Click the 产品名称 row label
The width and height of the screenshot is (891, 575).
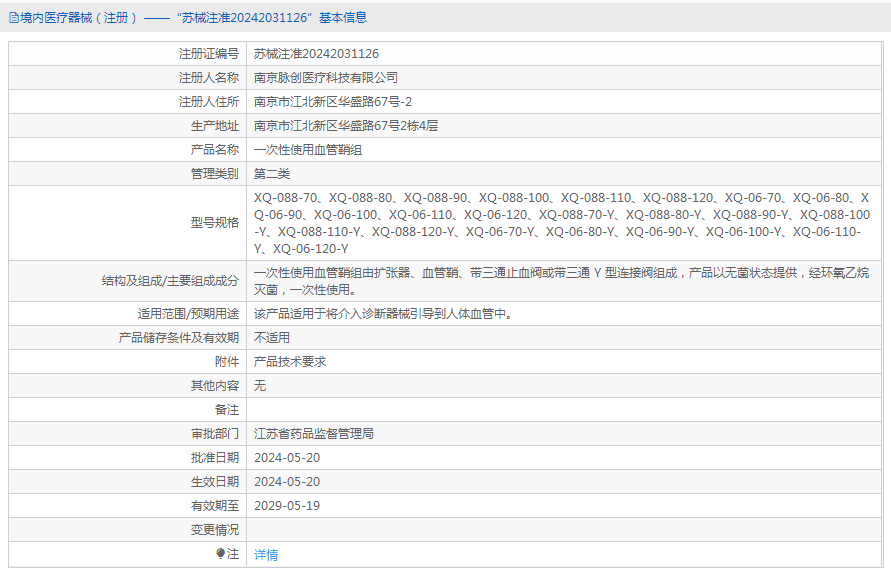(x=215, y=150)
